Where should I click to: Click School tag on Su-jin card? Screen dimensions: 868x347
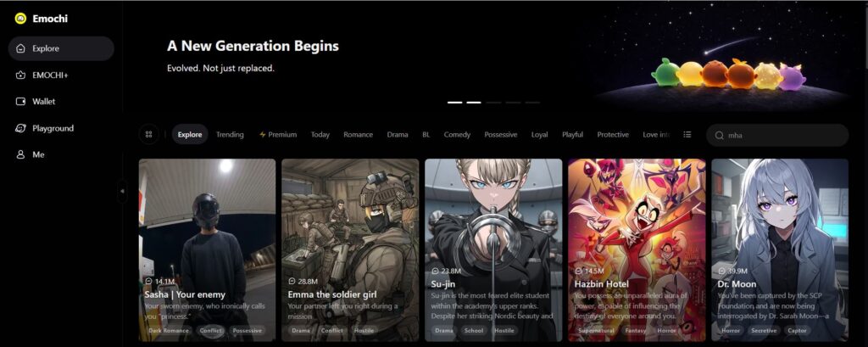[x=474, y=330]
